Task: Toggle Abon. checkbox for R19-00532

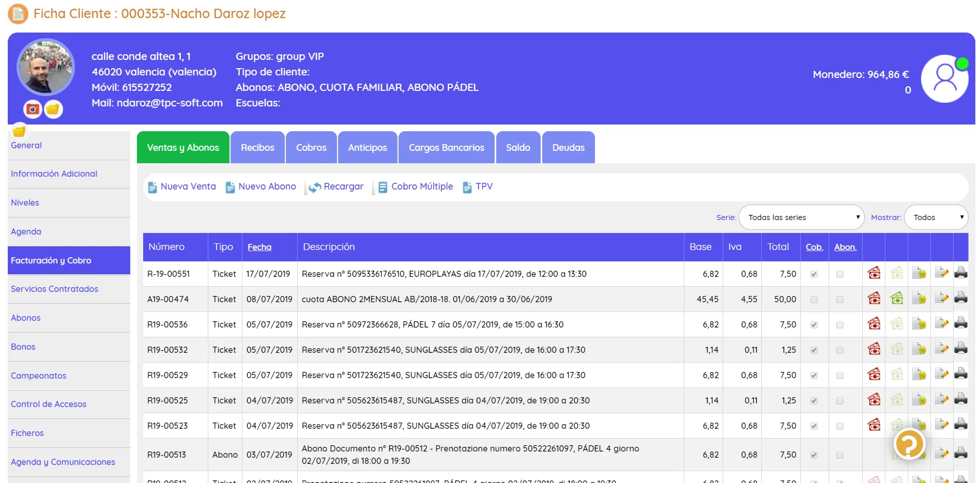Action: coord(840,350)
